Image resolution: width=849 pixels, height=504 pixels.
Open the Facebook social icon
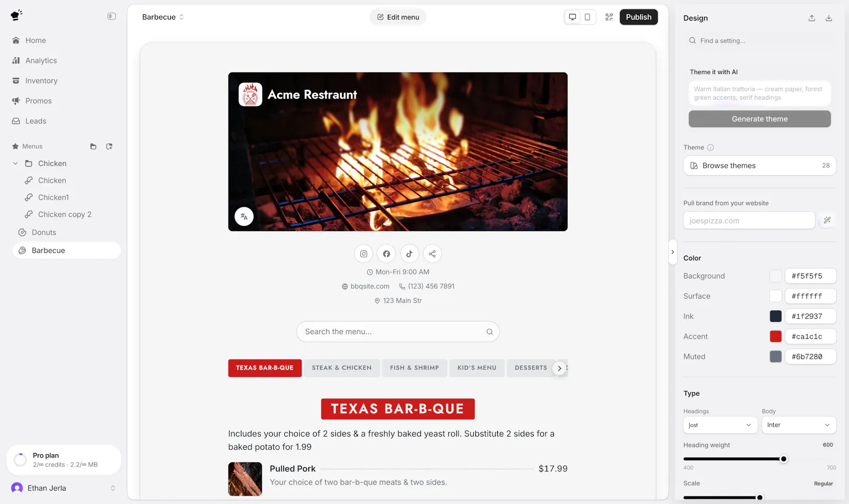[x=387, y=254]
